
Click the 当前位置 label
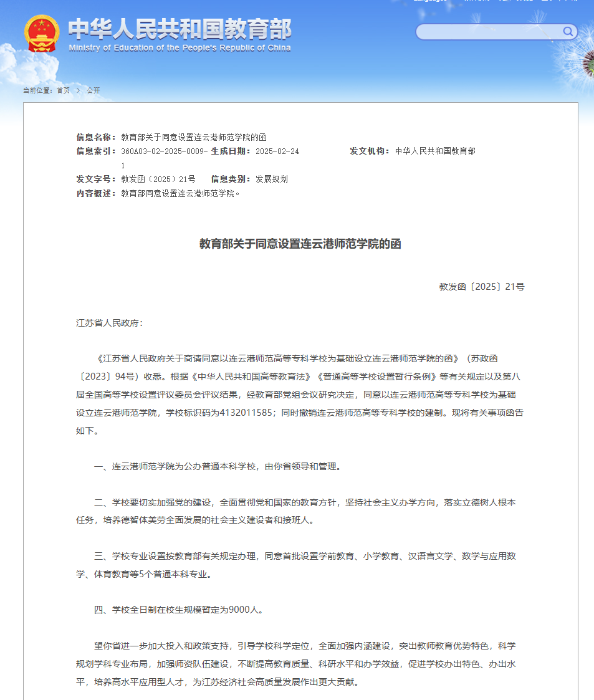click(38, 90)
